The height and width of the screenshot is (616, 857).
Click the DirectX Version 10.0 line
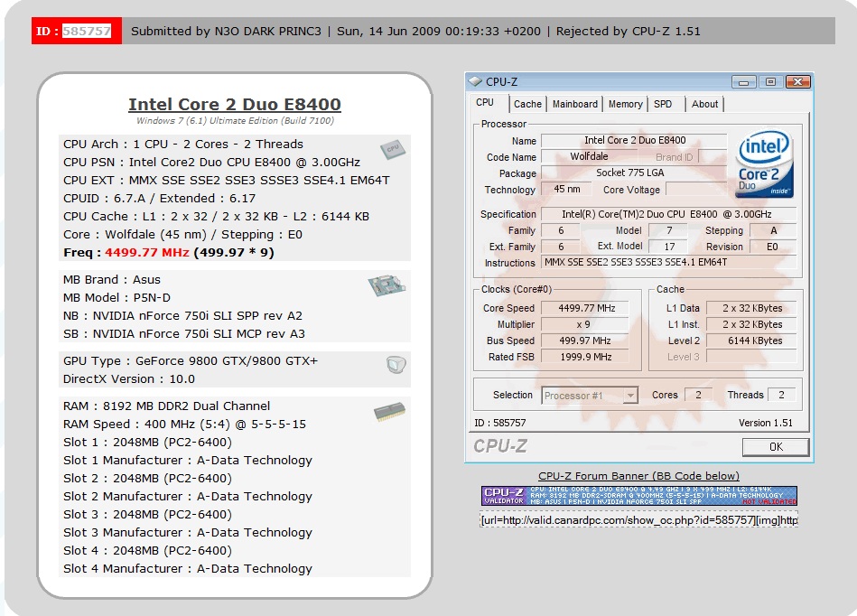pos(129,379)
